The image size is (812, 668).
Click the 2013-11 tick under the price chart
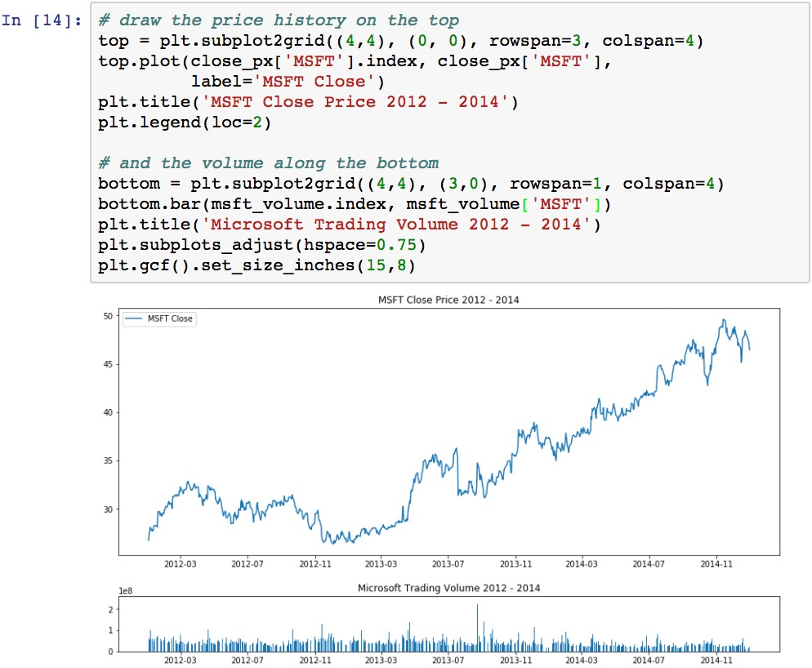pos(515,564)
